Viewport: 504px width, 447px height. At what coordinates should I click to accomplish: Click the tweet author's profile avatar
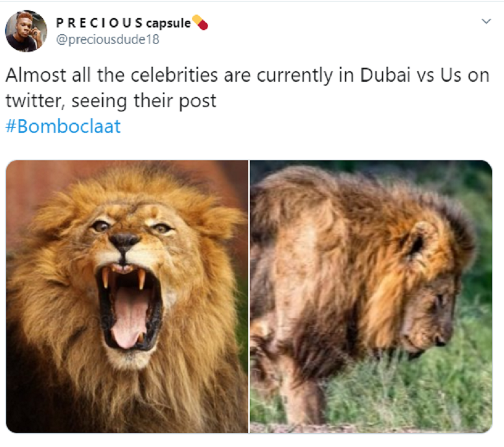[x=26, y=31]
